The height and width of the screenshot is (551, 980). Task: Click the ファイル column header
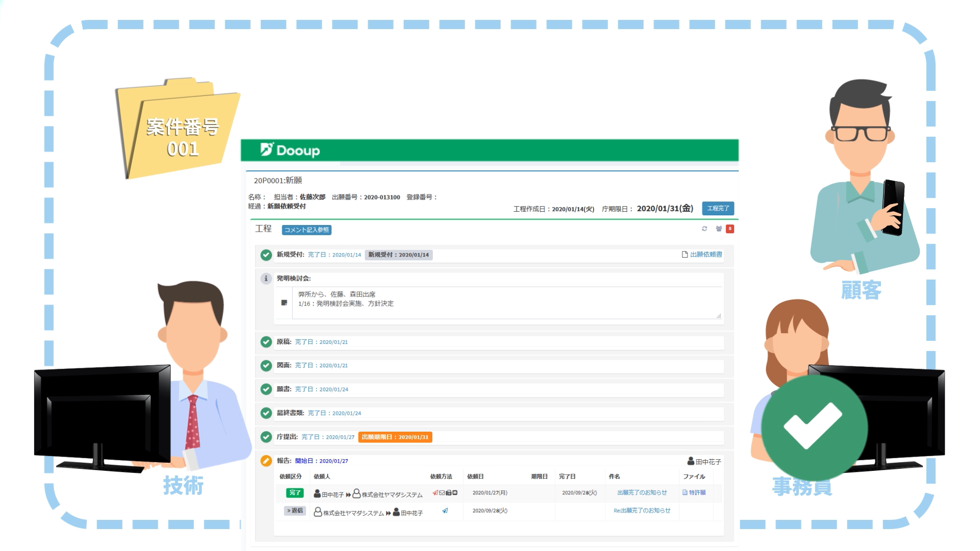694,477
